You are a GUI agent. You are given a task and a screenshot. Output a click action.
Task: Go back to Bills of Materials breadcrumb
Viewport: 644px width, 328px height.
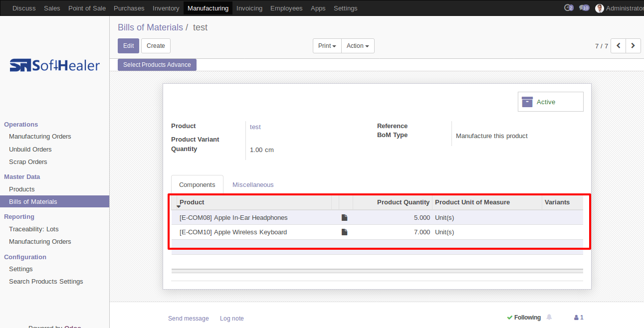150,27
